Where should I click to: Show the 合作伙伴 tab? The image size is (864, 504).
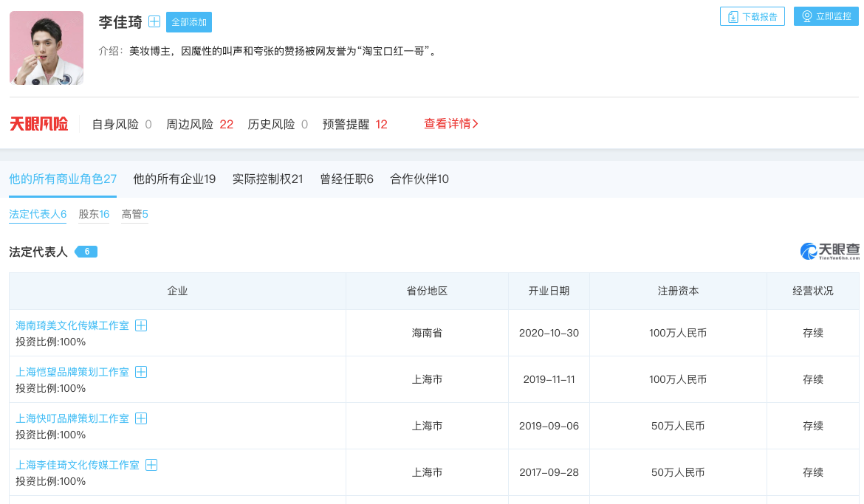point(419,179)
